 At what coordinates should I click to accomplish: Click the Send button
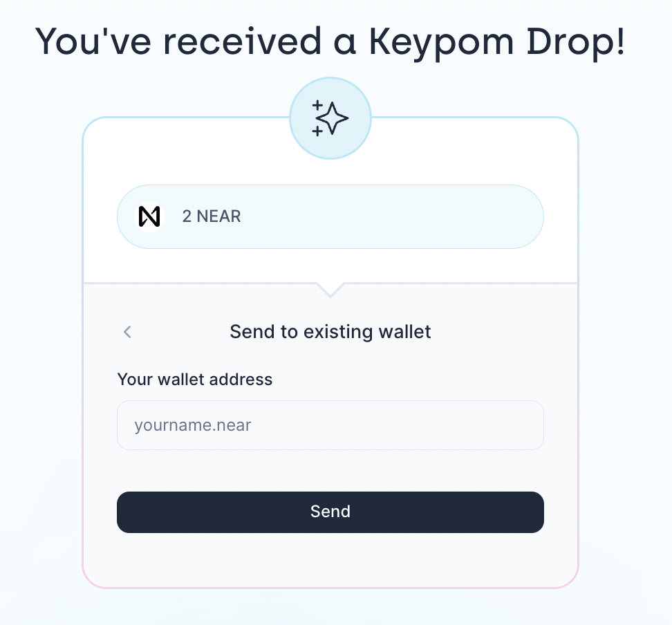point(330,512)
